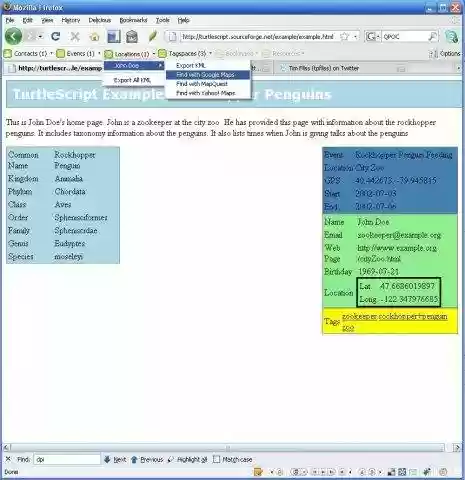Click the Home icon in toolbar
Image resolution: width=465 pixels, height=480 pixels.
point(95,36)
